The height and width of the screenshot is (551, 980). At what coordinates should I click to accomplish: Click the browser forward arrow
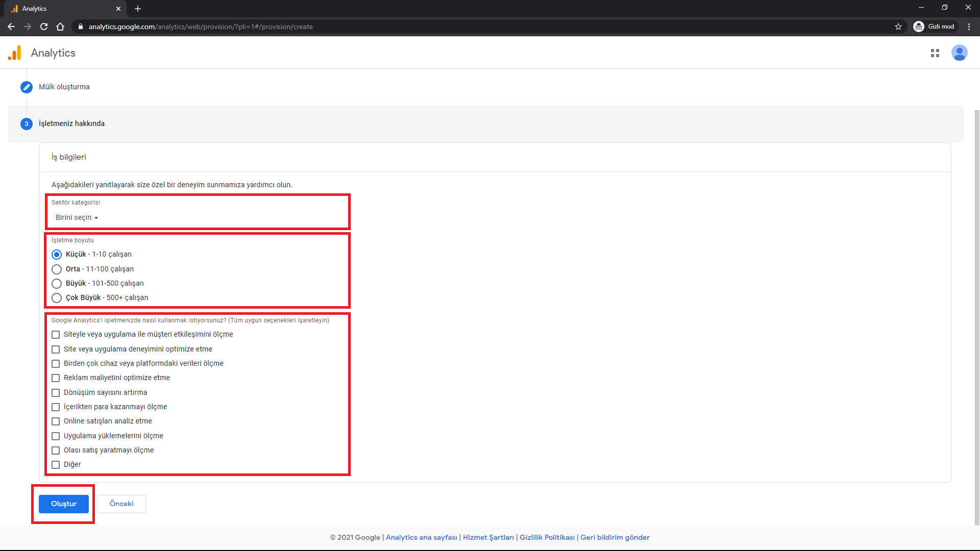click(28, 27)
